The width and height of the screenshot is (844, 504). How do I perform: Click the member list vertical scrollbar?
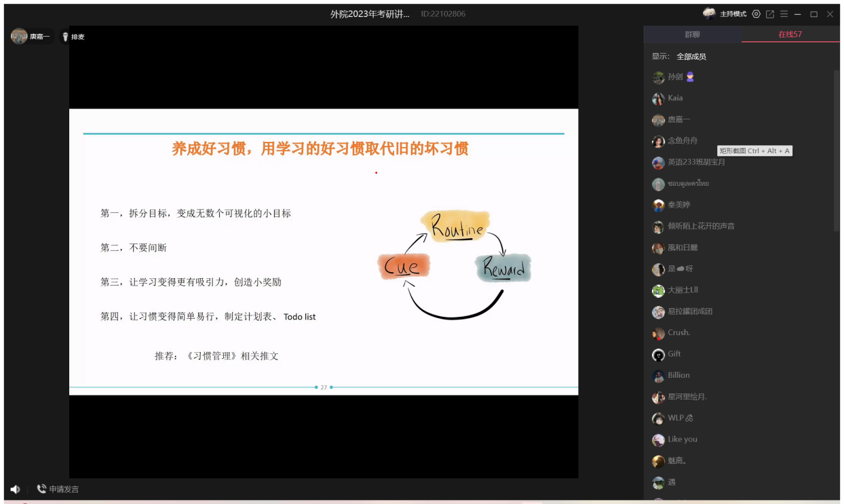(837, 149)
